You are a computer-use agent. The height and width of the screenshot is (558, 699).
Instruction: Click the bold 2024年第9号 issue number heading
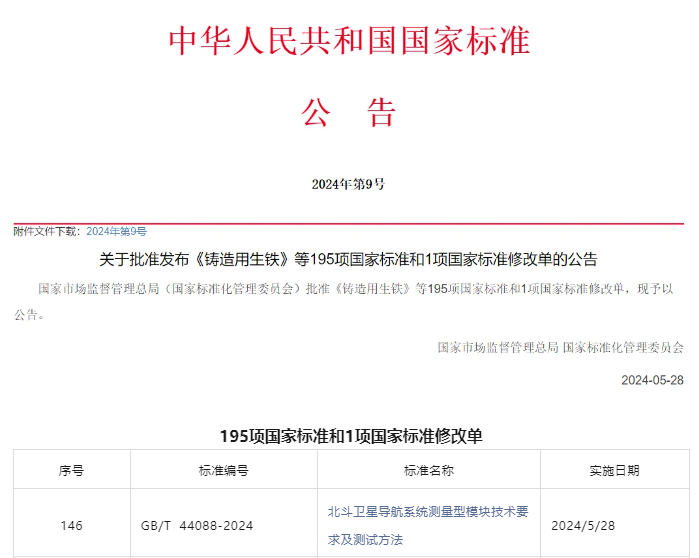(x=348, y=184)
